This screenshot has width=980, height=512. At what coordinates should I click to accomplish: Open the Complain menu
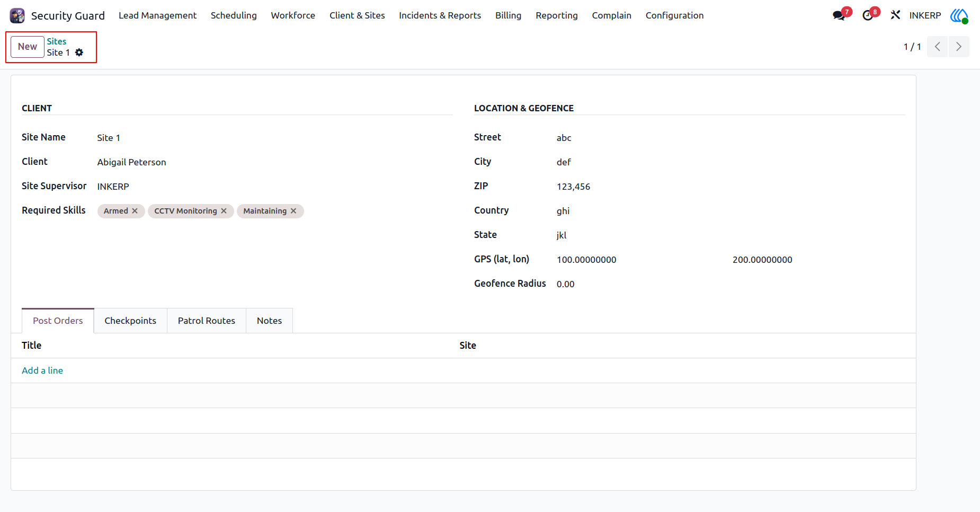611,15
